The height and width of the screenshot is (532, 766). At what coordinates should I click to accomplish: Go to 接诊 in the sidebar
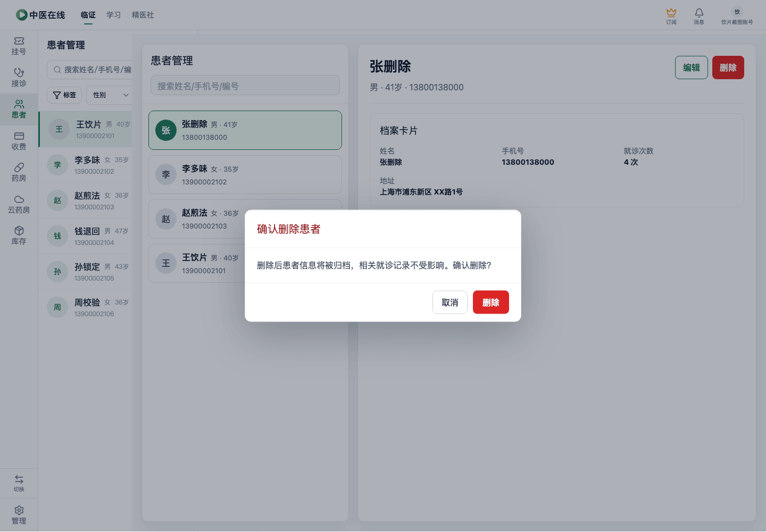click(19, 78)
